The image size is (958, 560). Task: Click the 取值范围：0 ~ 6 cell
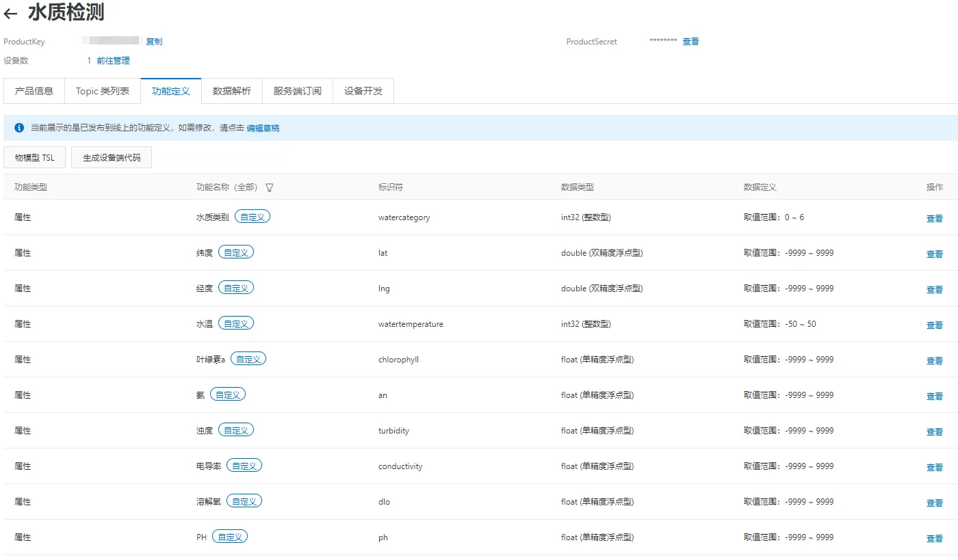pos(774,217)
